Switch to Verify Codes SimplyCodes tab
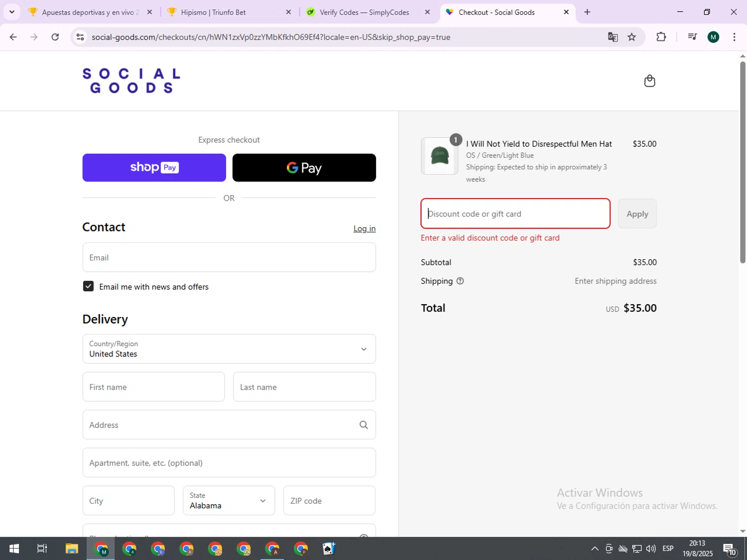747x560 pixels. click(x=369, y=12)
